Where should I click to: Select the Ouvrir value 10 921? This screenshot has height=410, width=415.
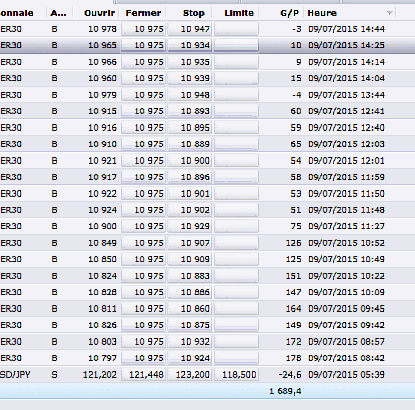(102, 161)
